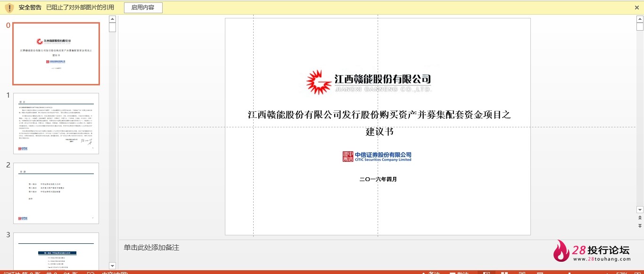The width and height of the screenshot is (644, 274).
Task: Go to previous slide double-arrow button
Action: [x=640, y=218]
